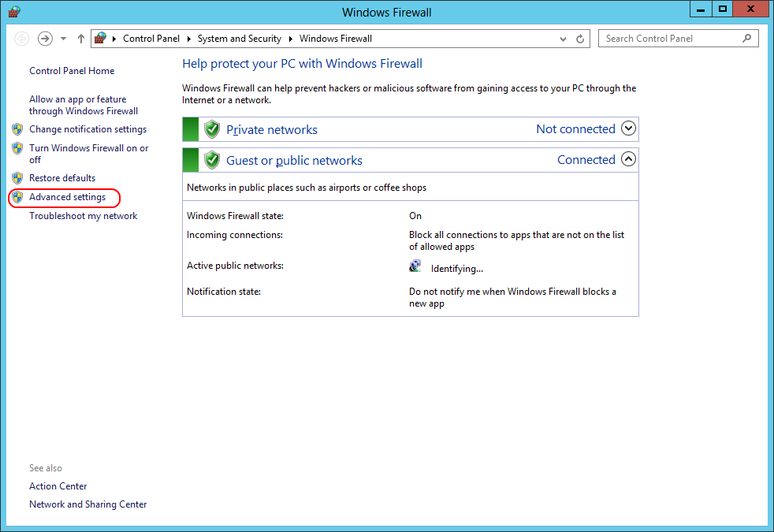Open the address bar history dropdown
The image size is (774, 532).
pos(563,39)
